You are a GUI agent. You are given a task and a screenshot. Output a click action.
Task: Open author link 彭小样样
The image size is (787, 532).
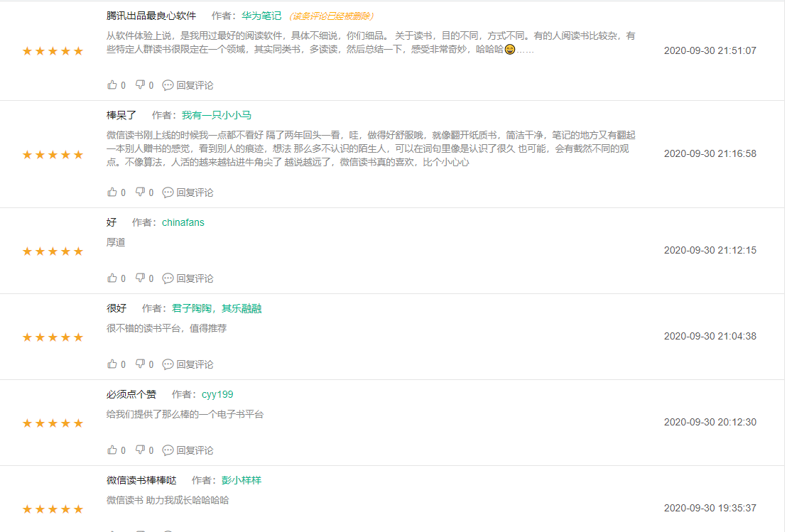[x=241, y=480]
